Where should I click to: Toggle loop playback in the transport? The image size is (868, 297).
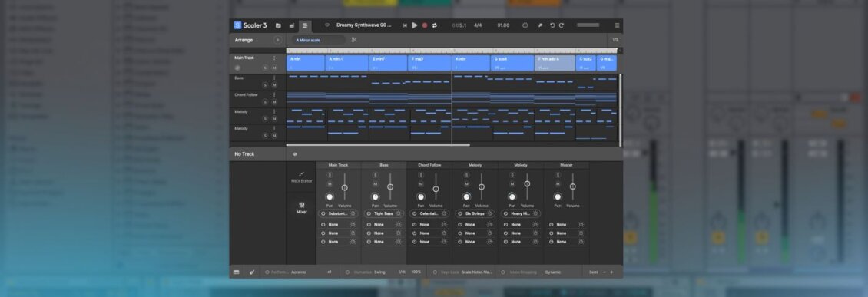tap(435, 25)
